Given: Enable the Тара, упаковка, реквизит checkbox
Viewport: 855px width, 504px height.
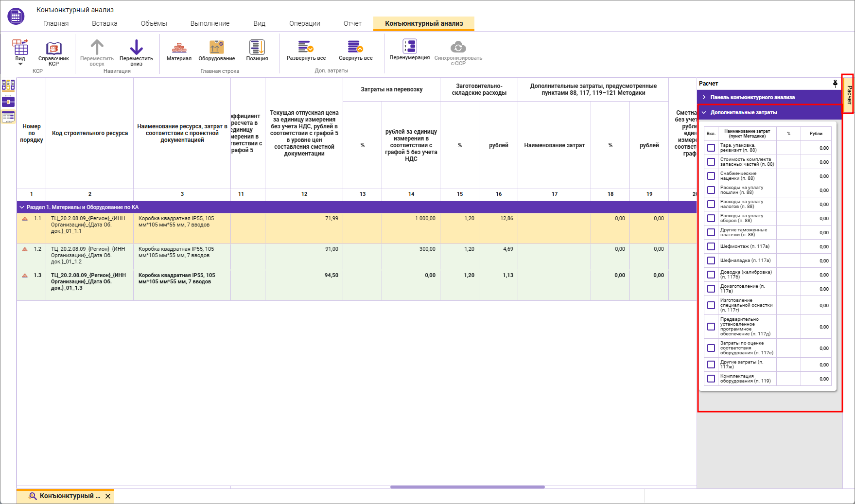Looking at the screenshot, I should (x=711, y=148).
